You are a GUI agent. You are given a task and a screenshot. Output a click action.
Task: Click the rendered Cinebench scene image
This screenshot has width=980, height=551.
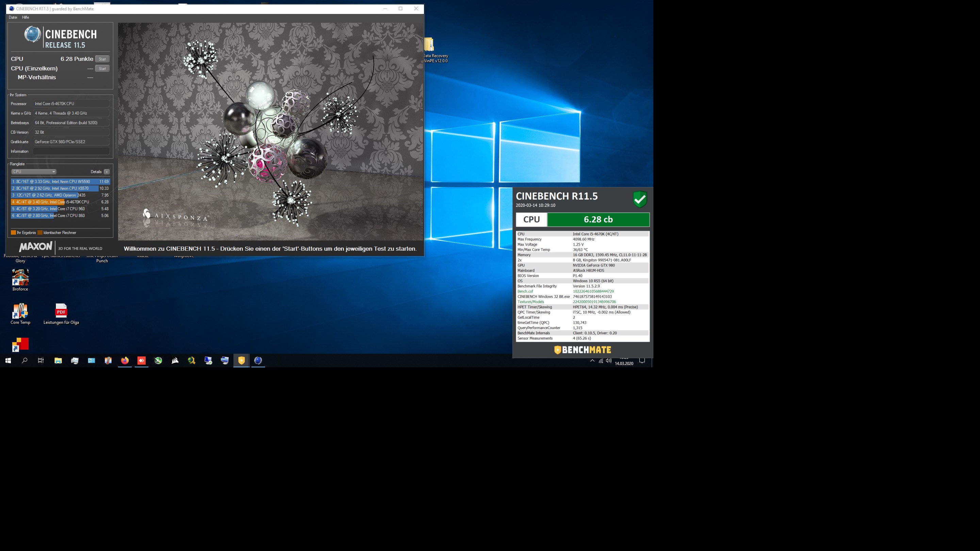click(271, 132)
